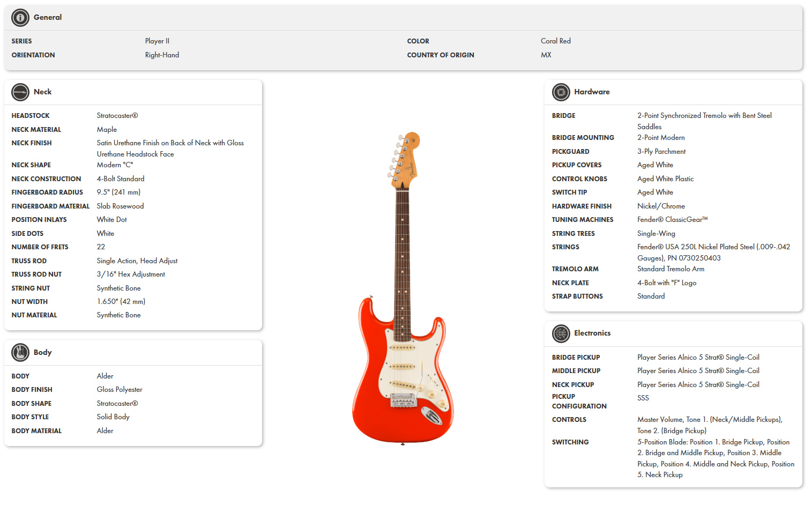Viewport: 812px width, 505px height.
Task: Click the color value 'Coral Red'
Action: tap(556, 41)
